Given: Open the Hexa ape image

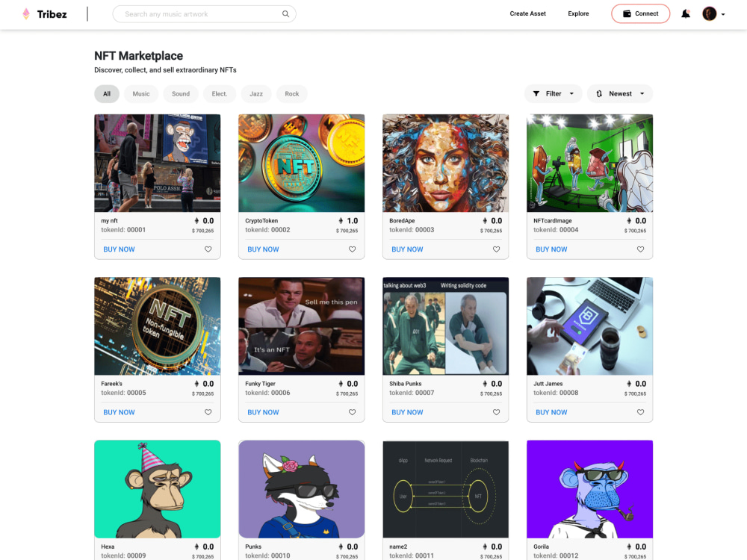Looking at the screenshot, I should click(x=157, y=489).
